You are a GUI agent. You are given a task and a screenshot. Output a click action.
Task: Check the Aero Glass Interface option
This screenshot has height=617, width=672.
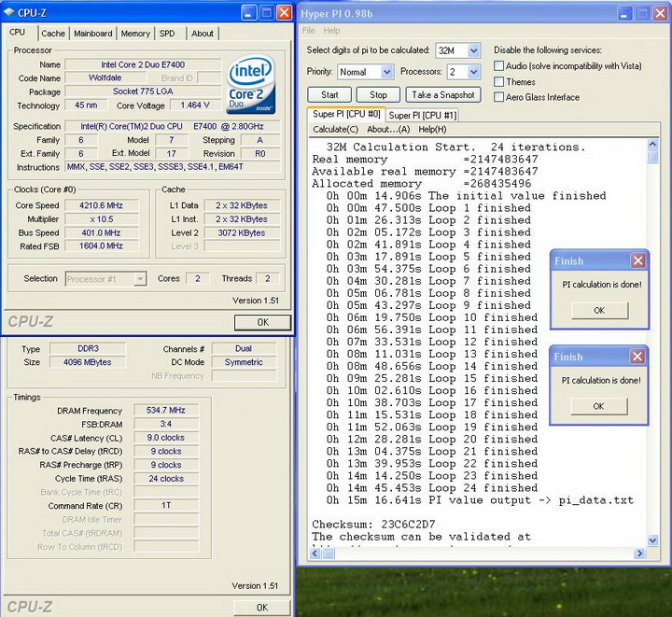coord(499,97)
